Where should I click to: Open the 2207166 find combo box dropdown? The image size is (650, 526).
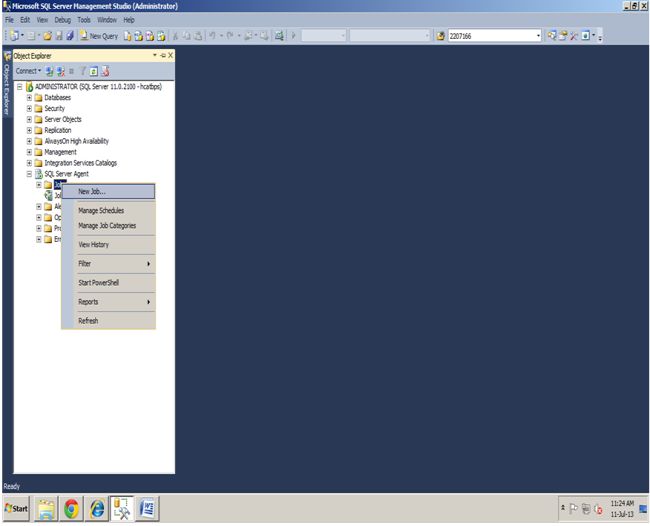click(538, 36)
